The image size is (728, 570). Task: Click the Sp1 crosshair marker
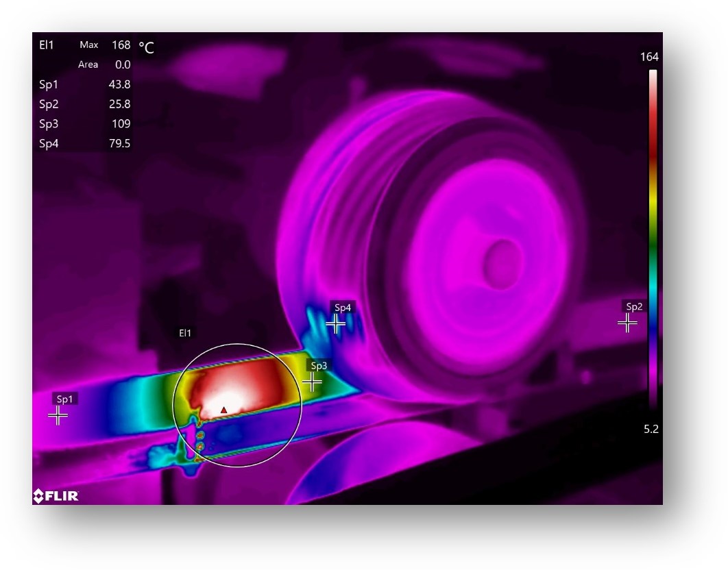[x=58, y=415]
